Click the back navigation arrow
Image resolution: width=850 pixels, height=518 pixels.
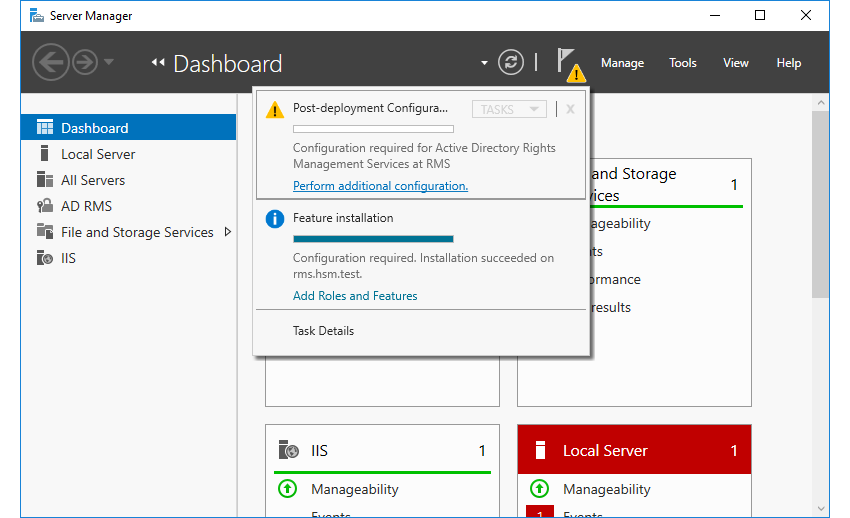click(50, 62)
